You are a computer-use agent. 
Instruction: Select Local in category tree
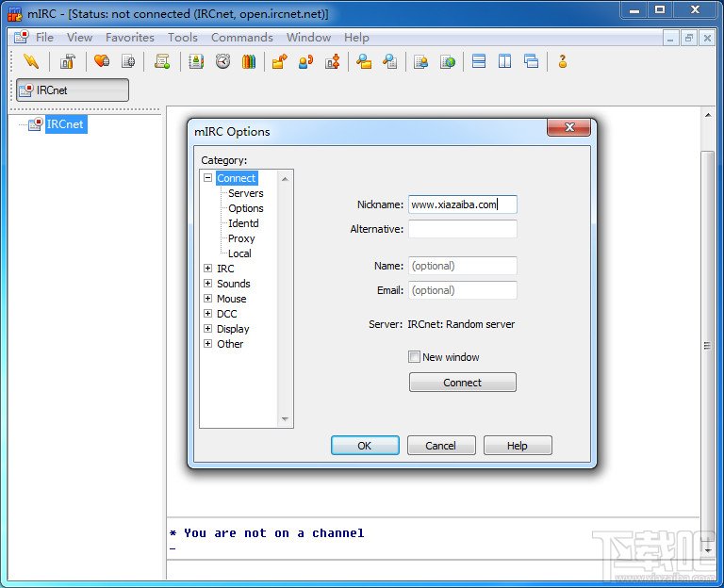[x=239, y=253]
